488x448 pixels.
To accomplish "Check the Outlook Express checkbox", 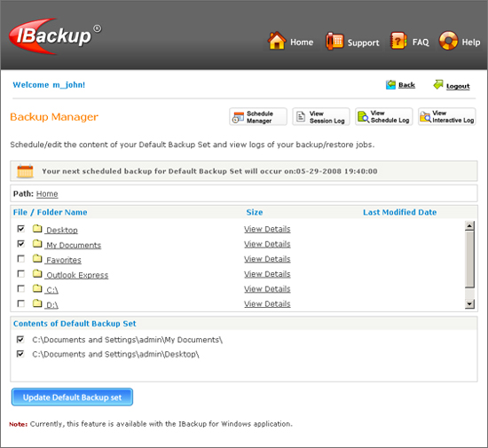I will pyautogui.click(x=21, y=273).
